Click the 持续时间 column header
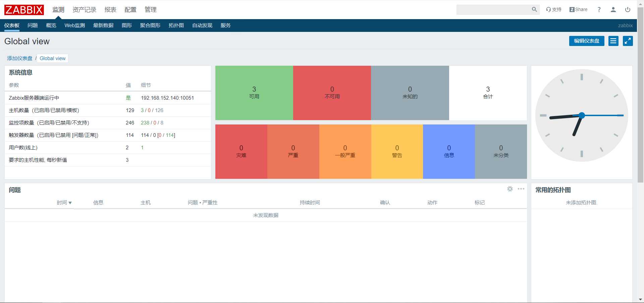 [x=310, y=203]
